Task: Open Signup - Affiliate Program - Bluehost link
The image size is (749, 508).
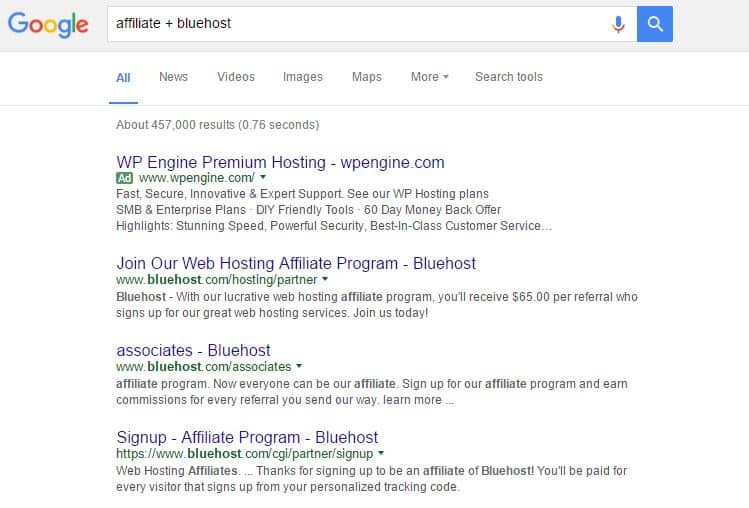Action: 247,437
